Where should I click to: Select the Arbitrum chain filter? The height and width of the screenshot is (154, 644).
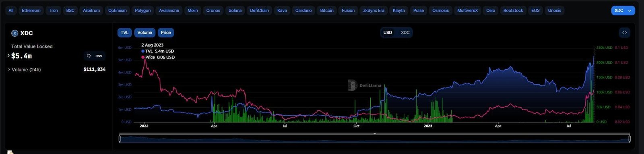click(91, 10)
